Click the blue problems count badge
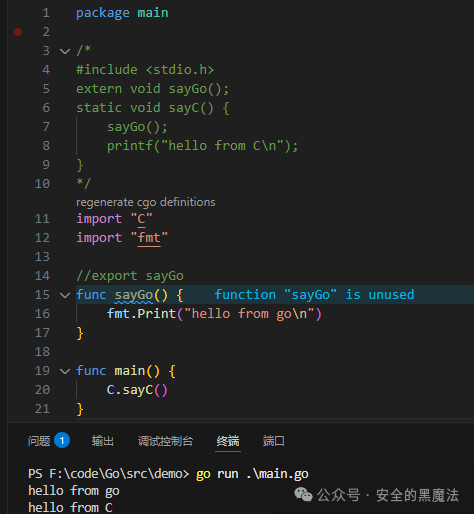The height and width of the screenshot is (514, 474). pos(62,440)
